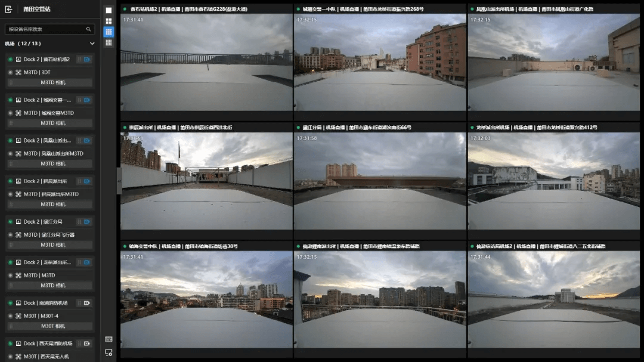The width and height of the screenshot is (644, 362).
Task: Select the 3x3 grid layout icon
Action: (x=109, y=32)
